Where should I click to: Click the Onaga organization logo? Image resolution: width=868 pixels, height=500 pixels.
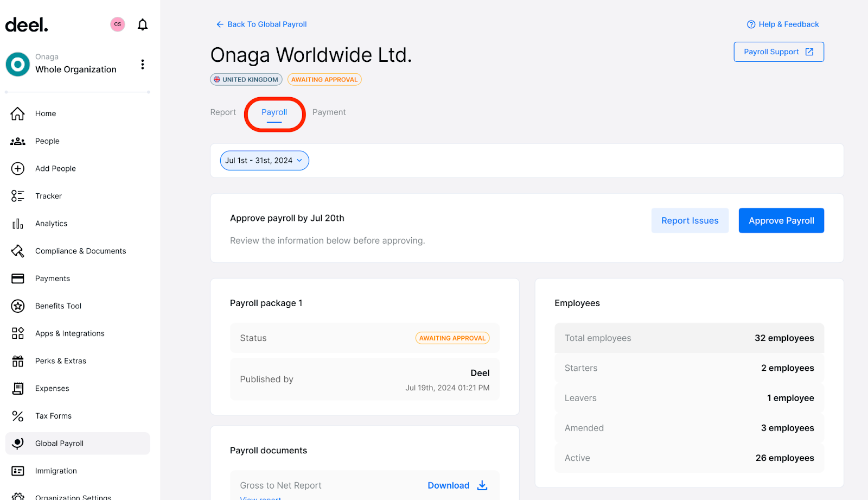[18, 64]
